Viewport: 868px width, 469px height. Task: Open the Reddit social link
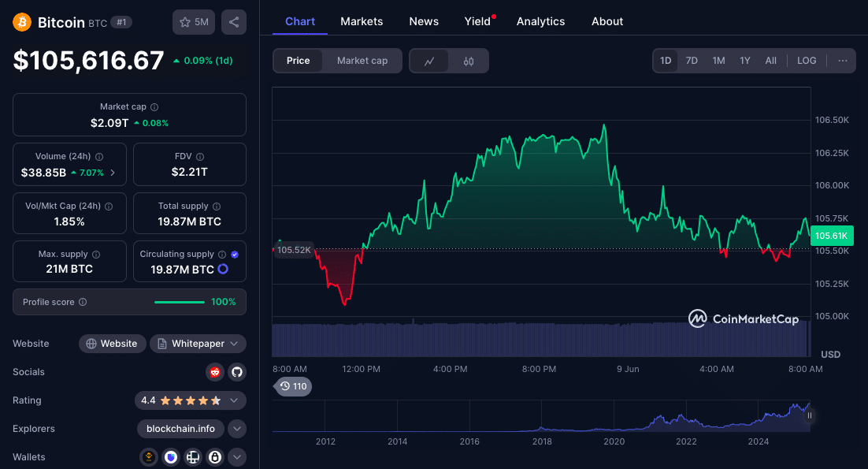point(215,372)
